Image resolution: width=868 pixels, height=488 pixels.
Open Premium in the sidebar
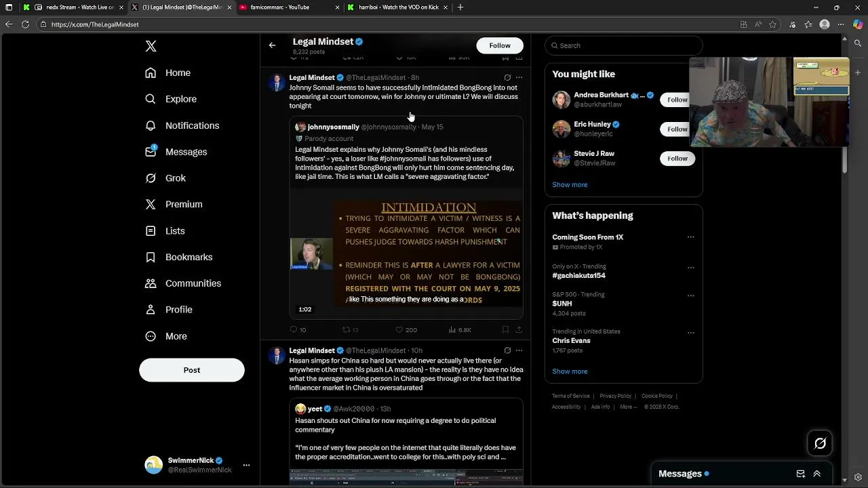[x=174, y=204]
